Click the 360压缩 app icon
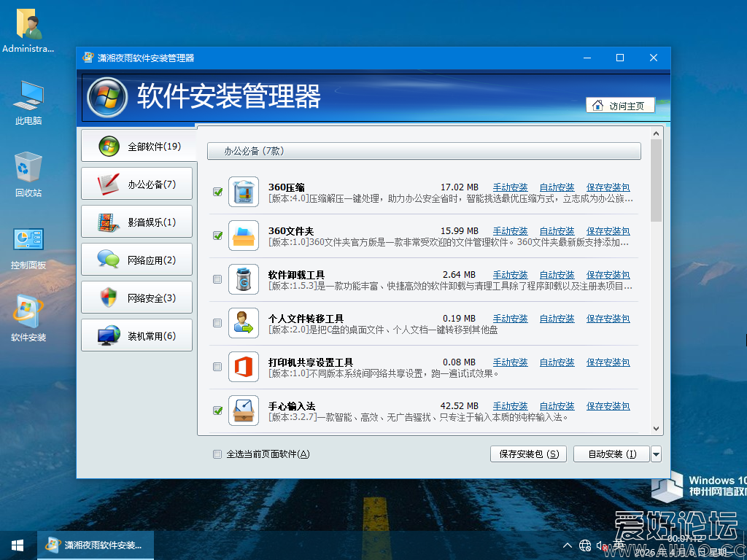 244,192
